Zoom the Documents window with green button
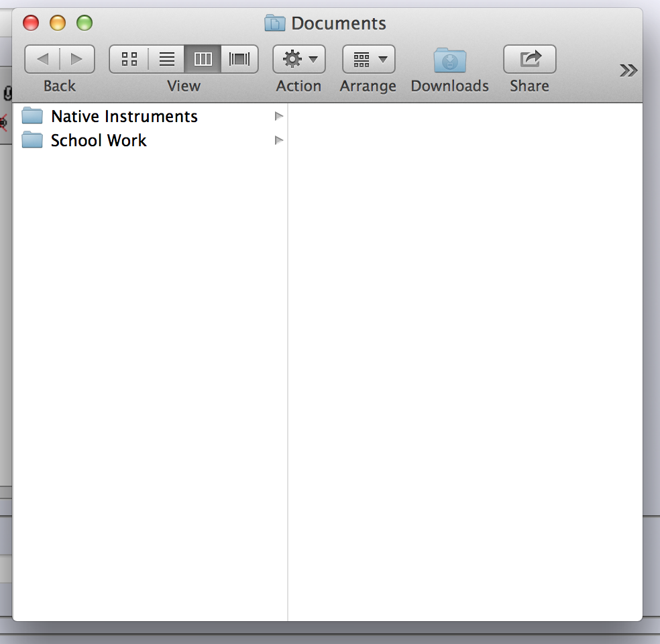Viewport: 660px width, 644px height. pos(85,23)
